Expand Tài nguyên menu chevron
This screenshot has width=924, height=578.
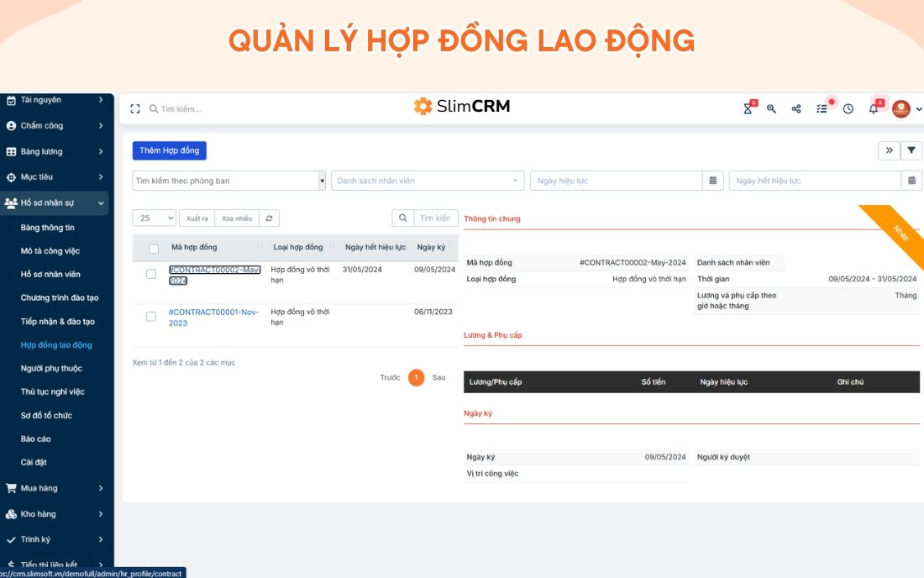pyautogui.click(x=101, y=100)
